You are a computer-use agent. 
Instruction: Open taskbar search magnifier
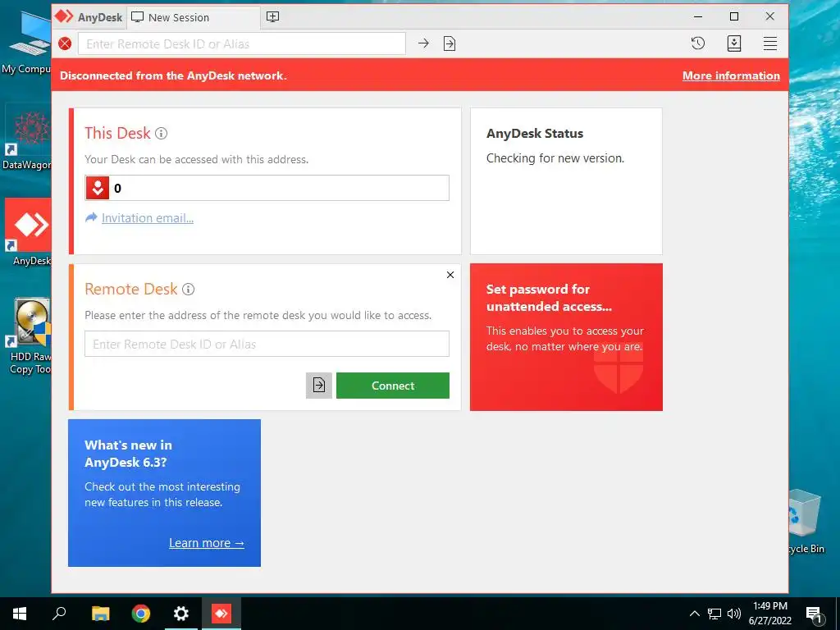pyautogui.click(x=59, y=614)
